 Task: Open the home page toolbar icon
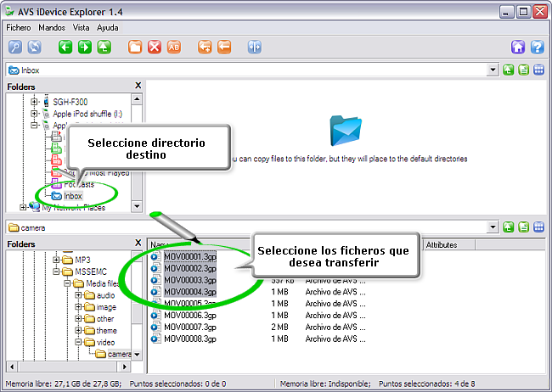tap(518, 47)
